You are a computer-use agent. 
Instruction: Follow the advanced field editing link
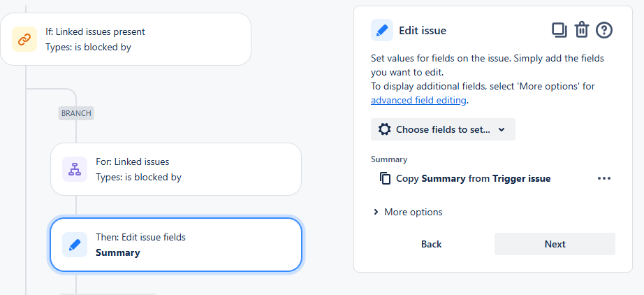point(418,100)
